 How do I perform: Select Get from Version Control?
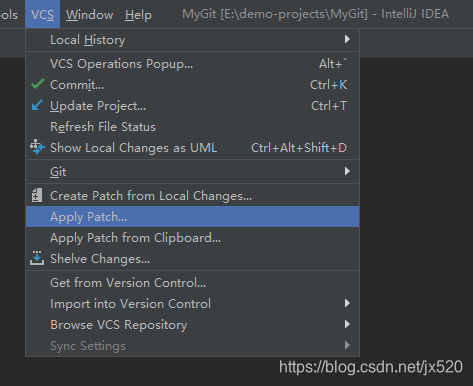pyautogui.click(x=192, y=283)
